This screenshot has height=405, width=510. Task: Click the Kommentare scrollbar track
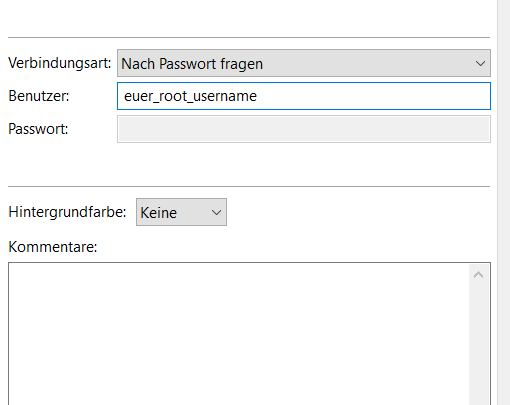479,345
